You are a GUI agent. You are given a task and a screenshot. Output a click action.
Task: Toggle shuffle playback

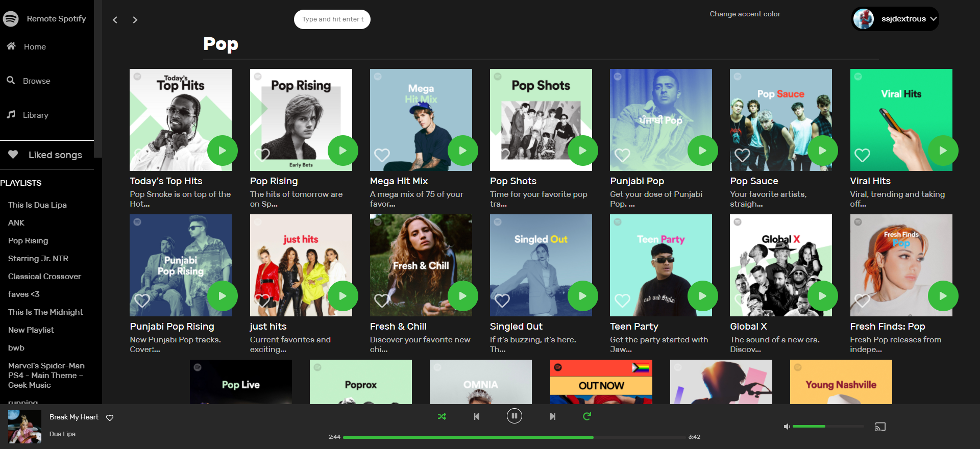(442, 416)
